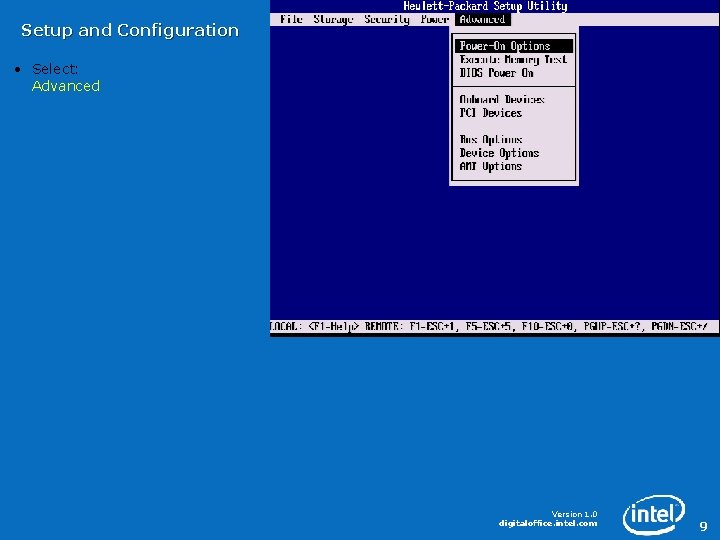The height and width of the screenshot is (540, 720).
Task: Select Execute Memory Test entry
Action: (x=513, y=60)
